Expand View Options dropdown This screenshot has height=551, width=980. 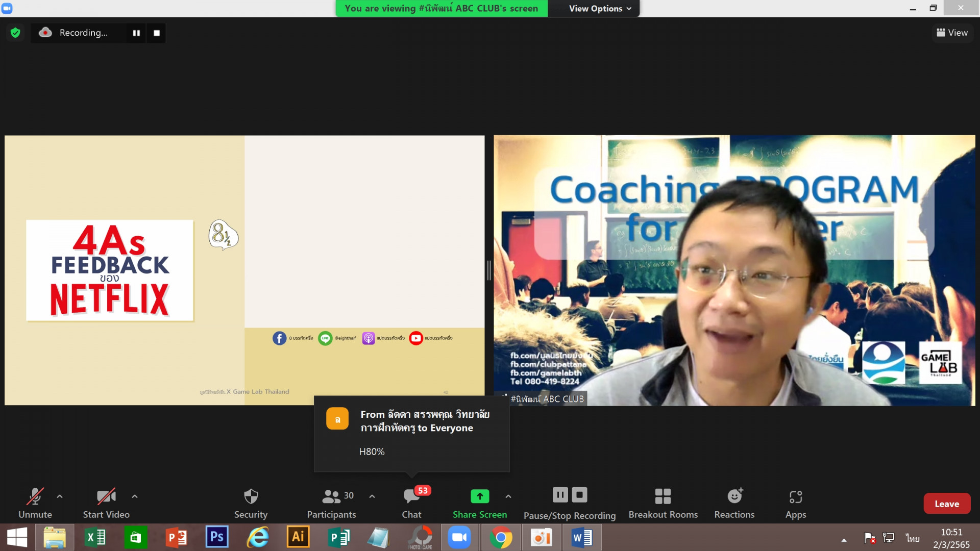(600, 9)
